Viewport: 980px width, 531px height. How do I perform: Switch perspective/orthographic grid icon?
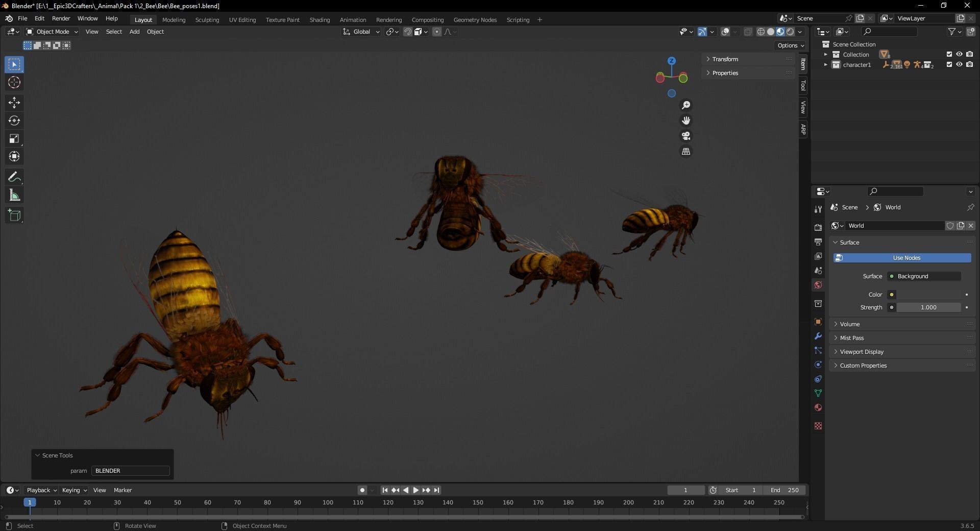click(x=686, y=152)
